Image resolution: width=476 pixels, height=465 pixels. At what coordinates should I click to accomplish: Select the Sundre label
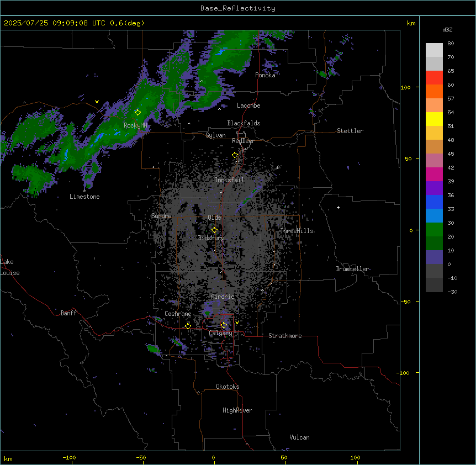pyautogui.click(x=161, y=216)
